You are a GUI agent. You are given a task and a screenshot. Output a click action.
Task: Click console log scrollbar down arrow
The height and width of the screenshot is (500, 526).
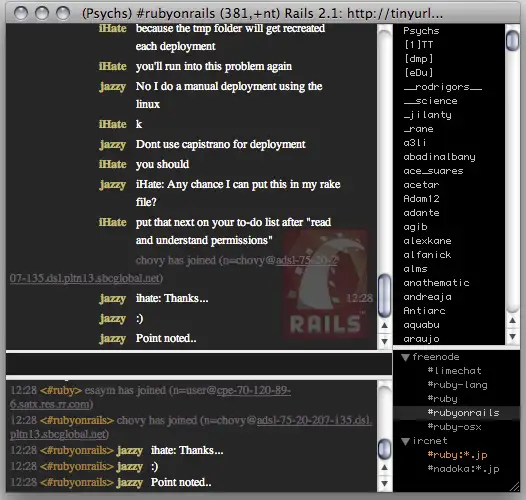point(384,484)
